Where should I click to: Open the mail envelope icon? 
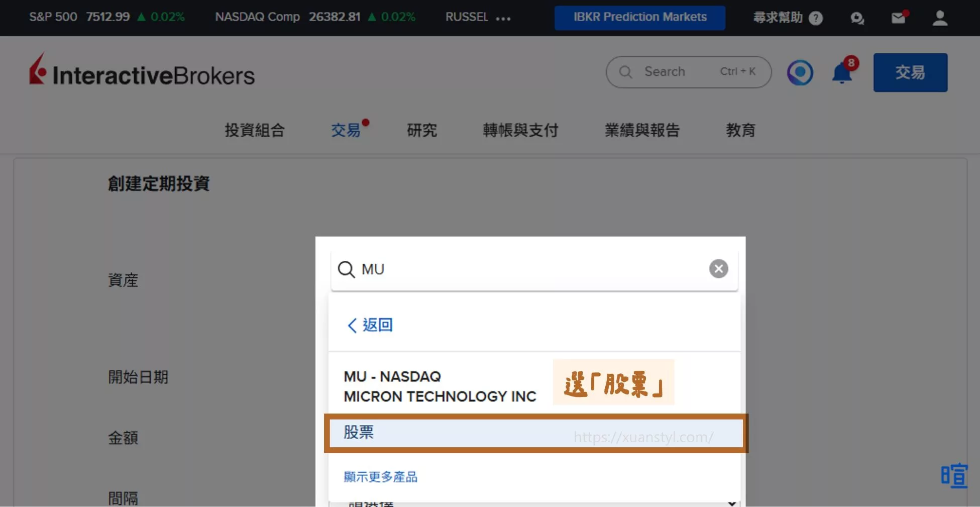pyautogui.click(x=898, y=18)
